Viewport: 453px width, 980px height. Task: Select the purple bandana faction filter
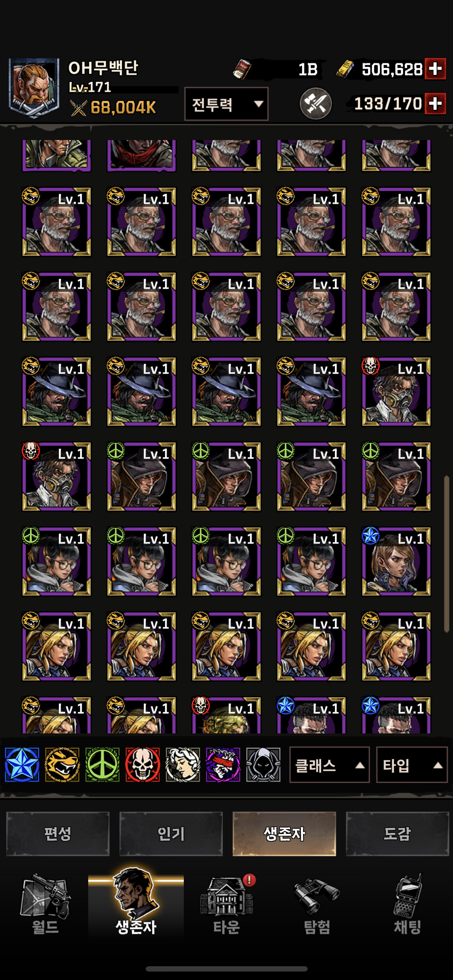(223, 764)
